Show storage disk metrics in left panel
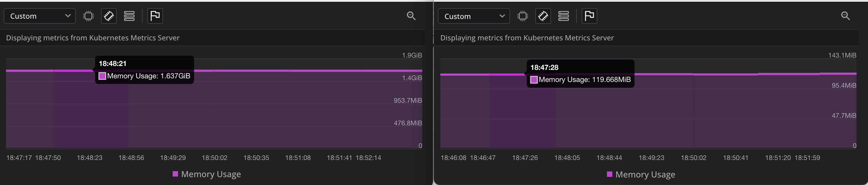The width and height of the screenshot is (868, 185). (129, 16)
